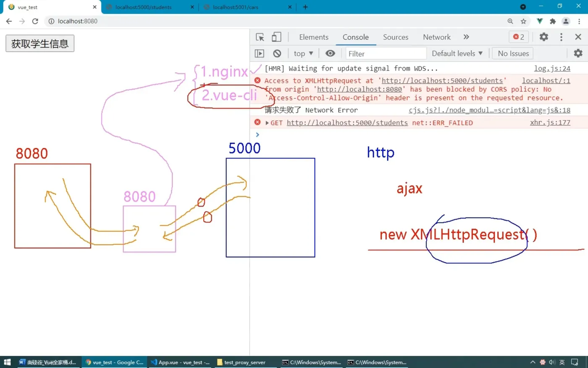Open the notification center icon
Image resolution: width=588 pixels, height=368 pixels.
point(575,362)
